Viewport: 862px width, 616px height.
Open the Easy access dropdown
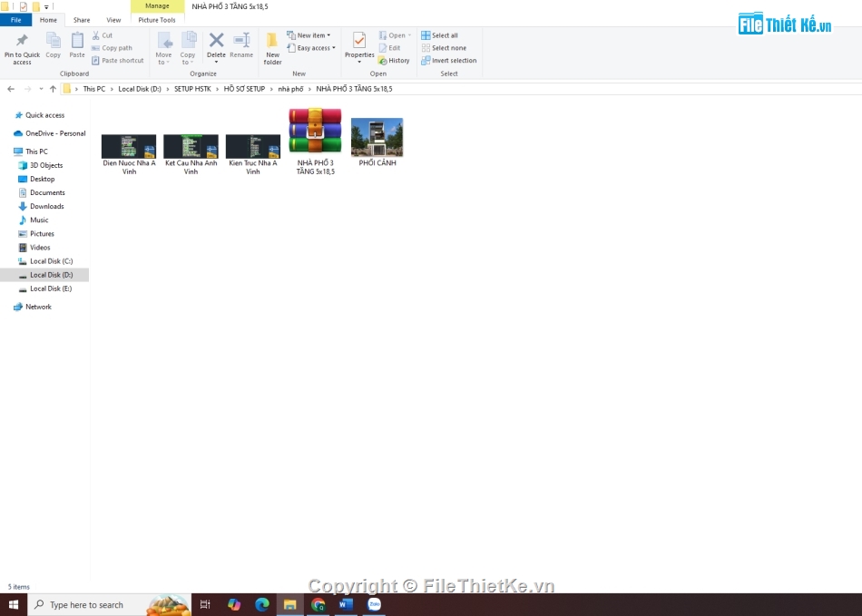[x=312, y=48]
